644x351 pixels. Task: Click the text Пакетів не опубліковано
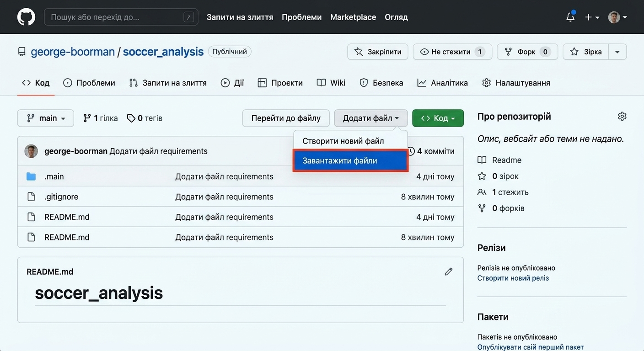point(517,337)
